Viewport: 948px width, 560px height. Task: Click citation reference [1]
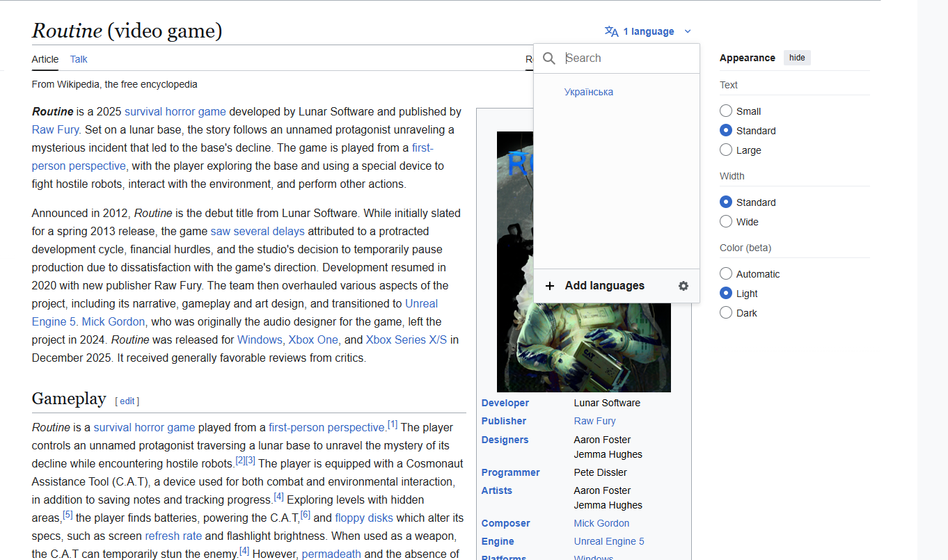(393, 424)
